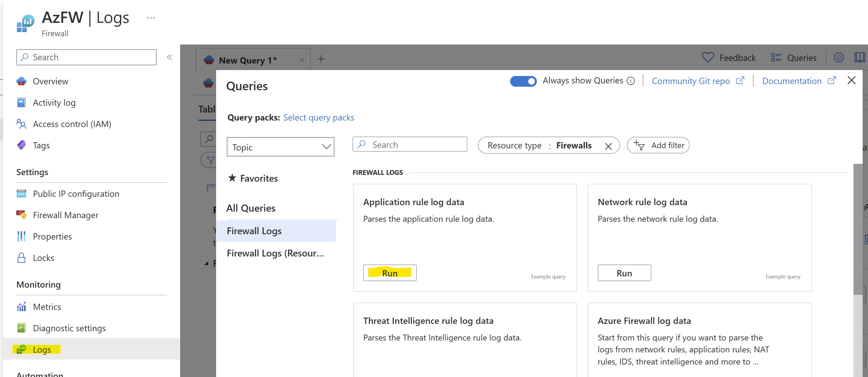The image size is (868, 377).
Task: Expand the Topic dropdown
Action: click(280, 147)
